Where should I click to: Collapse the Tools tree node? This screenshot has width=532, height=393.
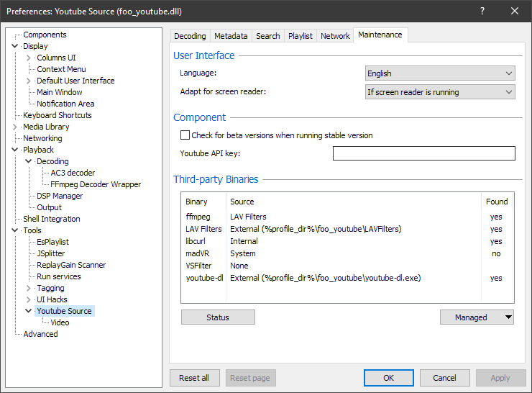coord(14,230)
